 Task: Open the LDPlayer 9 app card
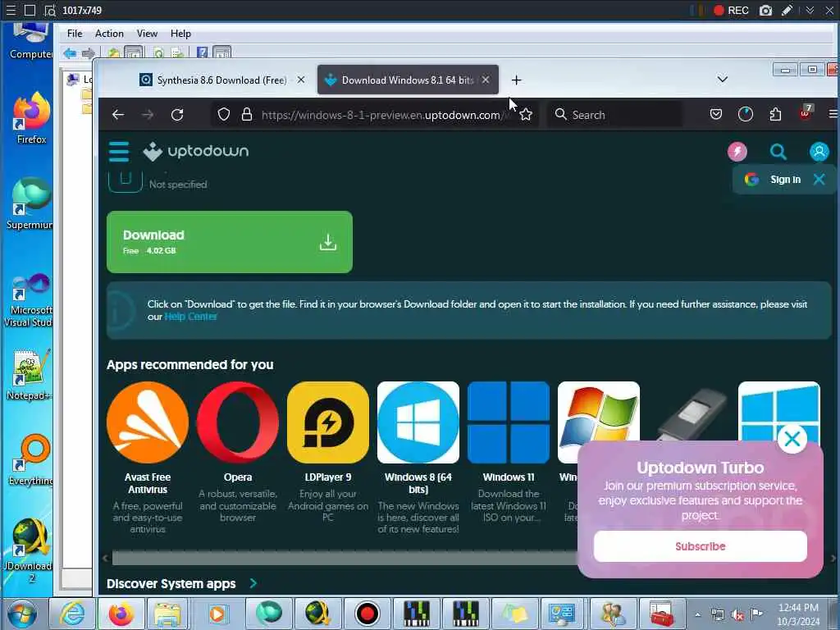click(328, 452)
